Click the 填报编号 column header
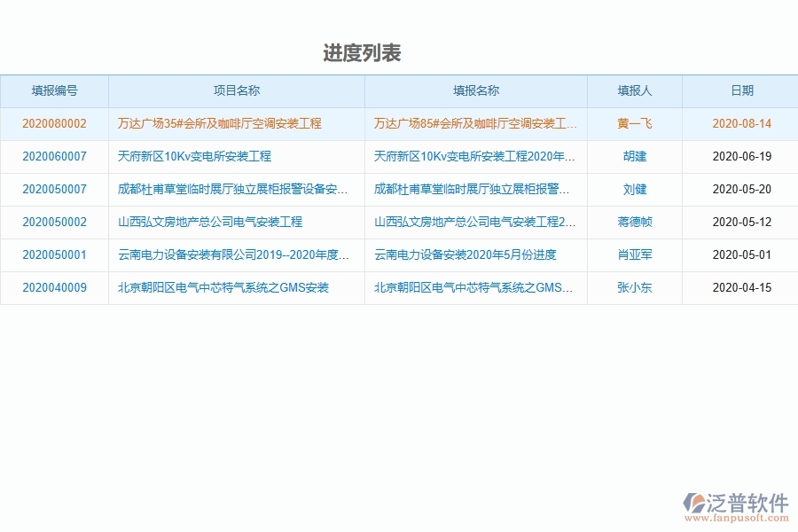 tap(55, 90)
